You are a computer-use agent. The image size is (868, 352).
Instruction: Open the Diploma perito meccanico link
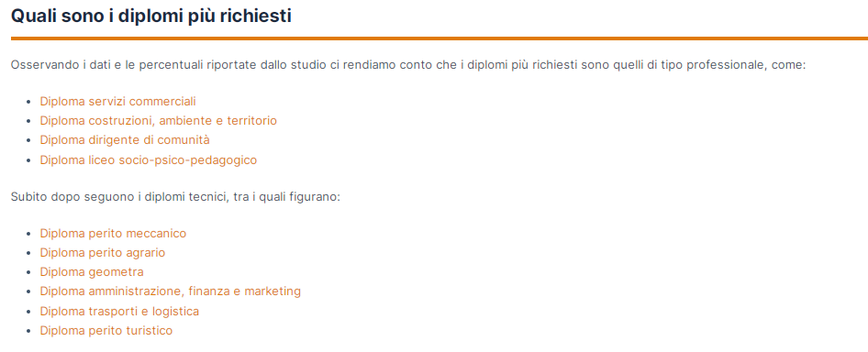point(113,234)
